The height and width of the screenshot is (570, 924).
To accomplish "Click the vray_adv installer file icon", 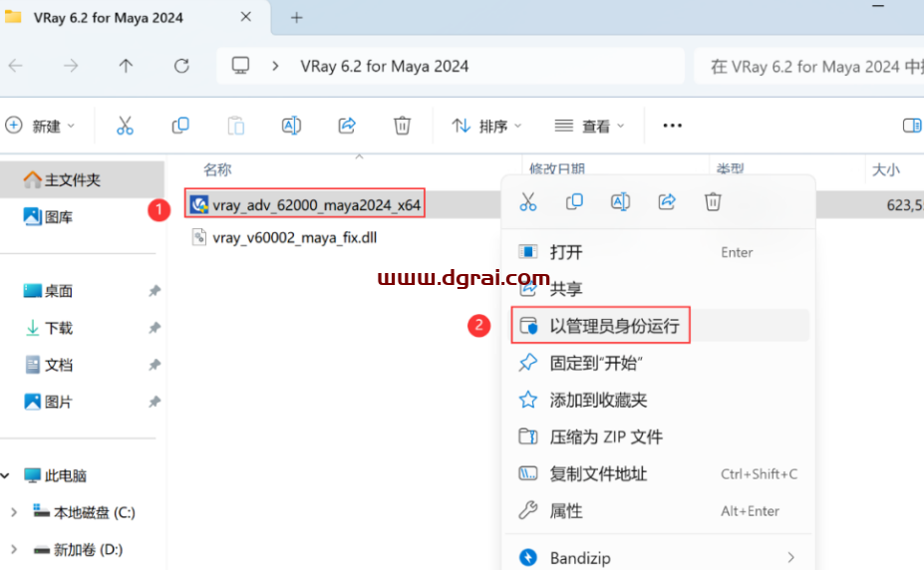I will tap(199, 204).
